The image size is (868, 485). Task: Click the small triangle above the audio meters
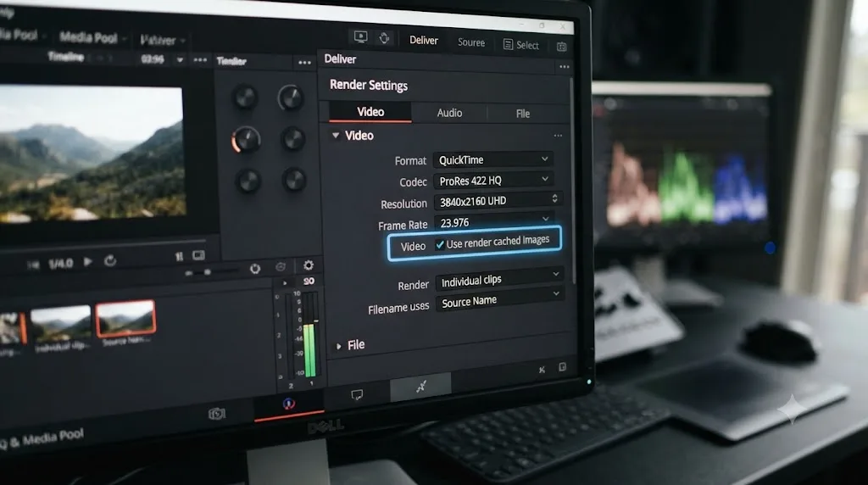tap(285, 283)
